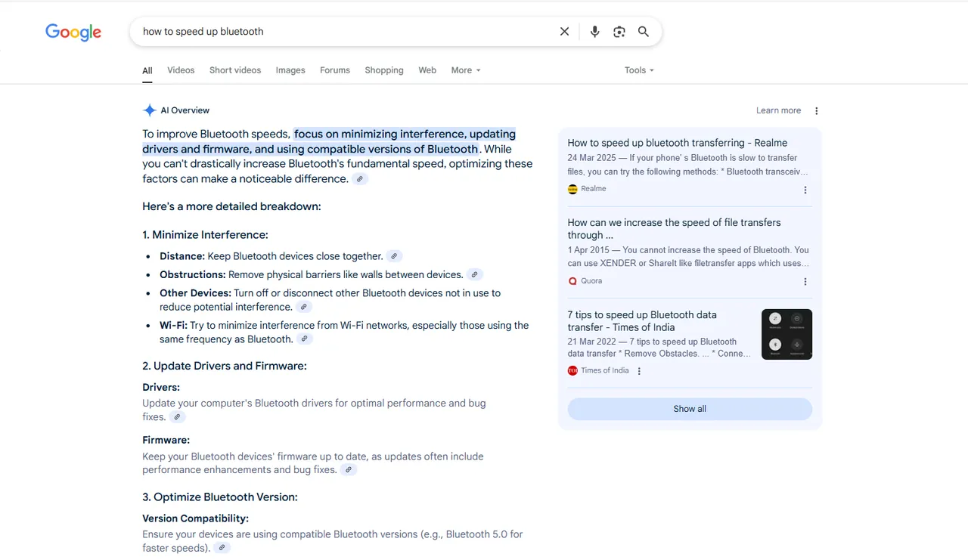Switch to the Forums tab

[335, 70]
